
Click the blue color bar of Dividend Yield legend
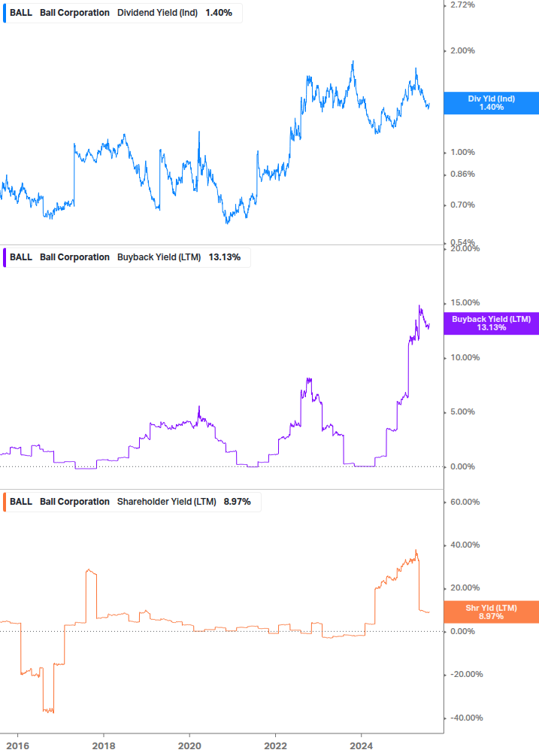5,13
